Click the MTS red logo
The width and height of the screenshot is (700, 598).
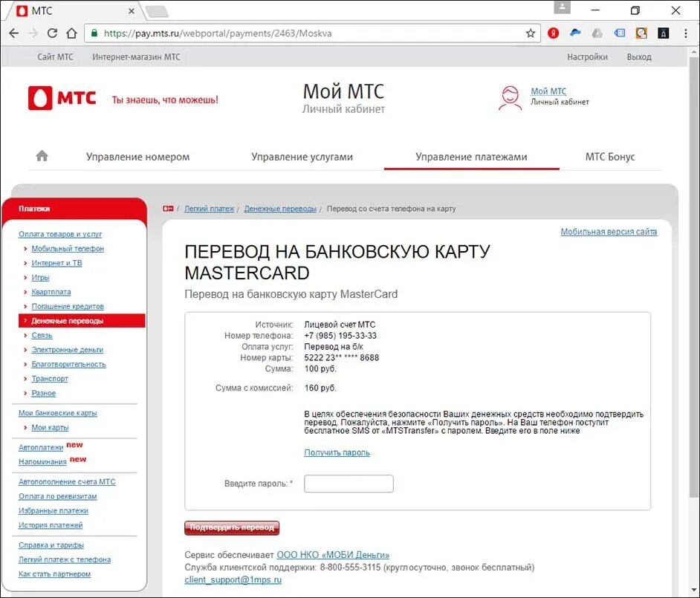pyautogui.click(x=62, y=98)
